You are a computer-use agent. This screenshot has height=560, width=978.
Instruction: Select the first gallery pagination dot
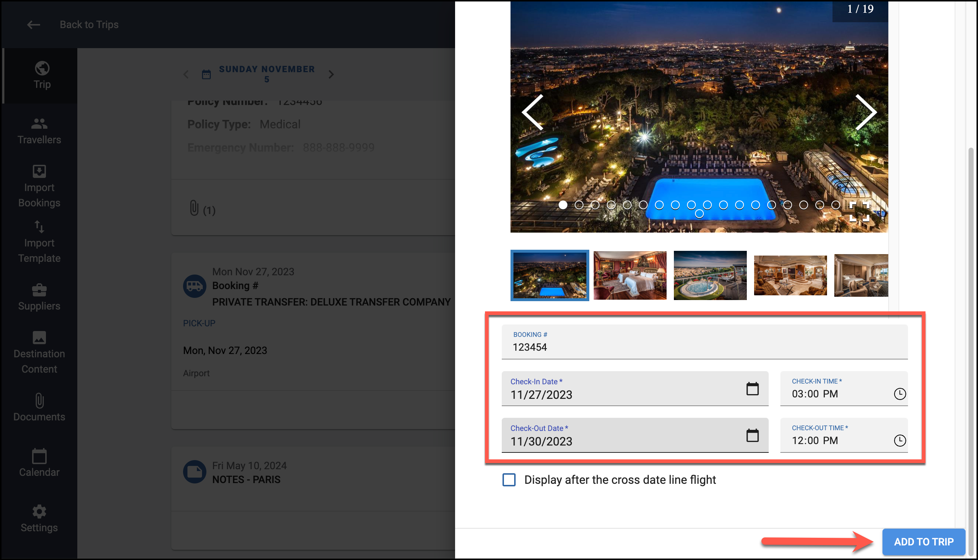click(563, 205)
